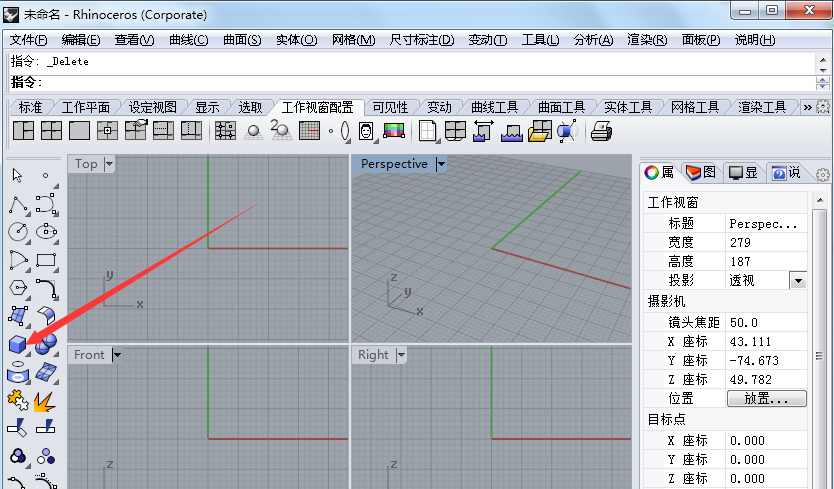The width and height of the screenshot is (834, 489).
Task: Open the Perspective viewport title dropdown
Action: point(441,164)
